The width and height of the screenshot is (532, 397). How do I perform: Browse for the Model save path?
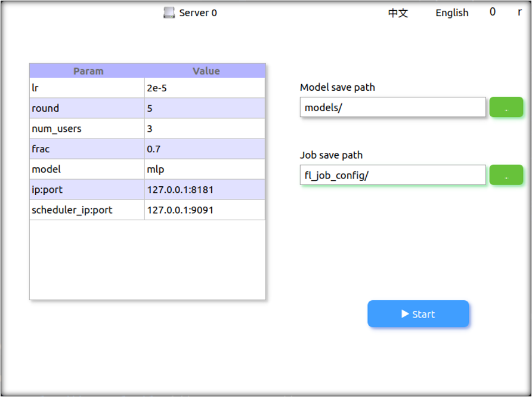[x=506, y=107]
